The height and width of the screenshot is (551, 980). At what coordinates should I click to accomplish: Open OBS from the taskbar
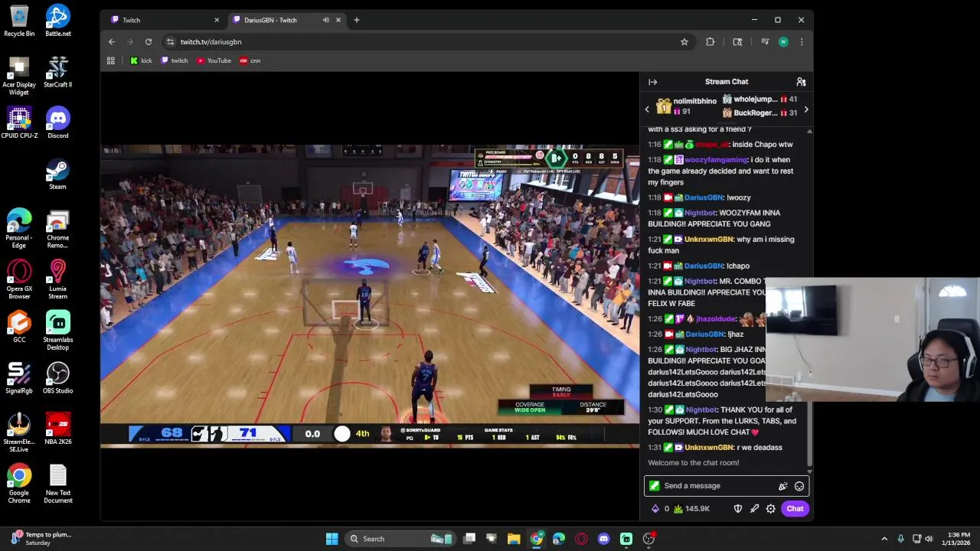(648, 539)
